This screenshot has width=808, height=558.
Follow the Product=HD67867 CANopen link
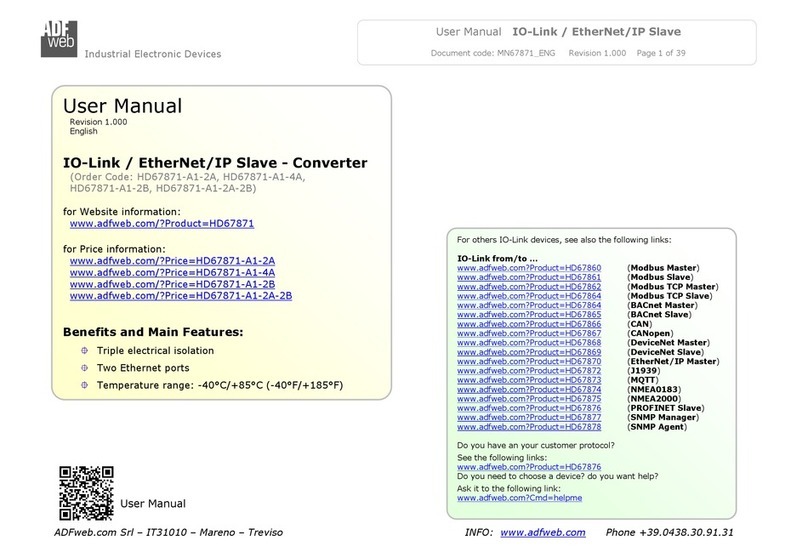529,333
